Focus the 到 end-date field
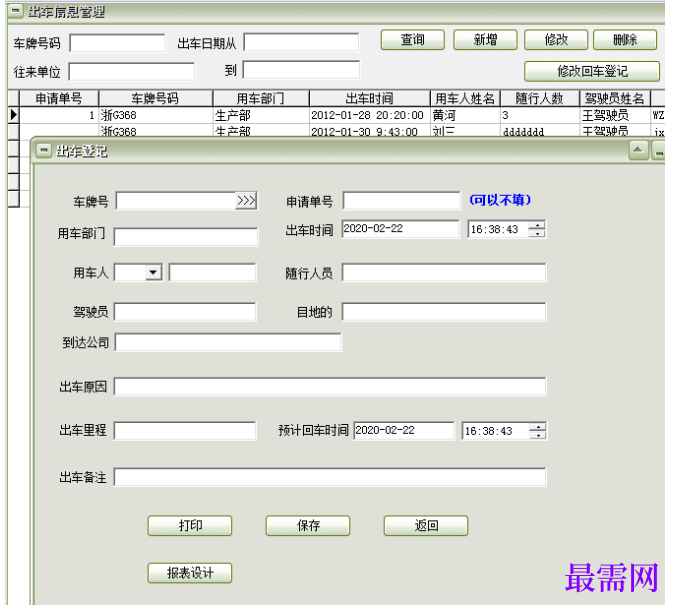The height and width of the screenshot is (609, 677). pos(301,69)
